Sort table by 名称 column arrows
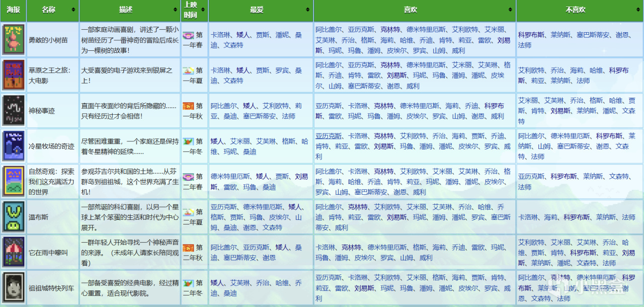This screenshot has width=644, height=307. (x=74, y=10)
